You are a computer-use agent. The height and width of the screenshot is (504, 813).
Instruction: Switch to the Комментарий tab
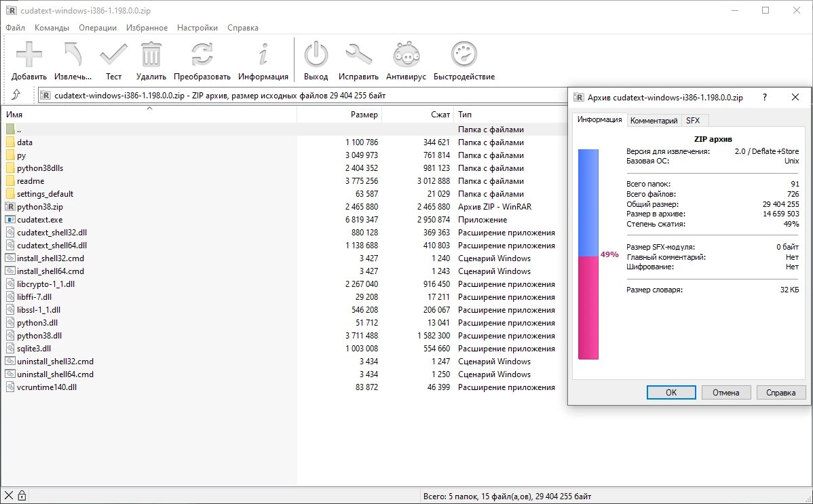[x=654, y=120]
